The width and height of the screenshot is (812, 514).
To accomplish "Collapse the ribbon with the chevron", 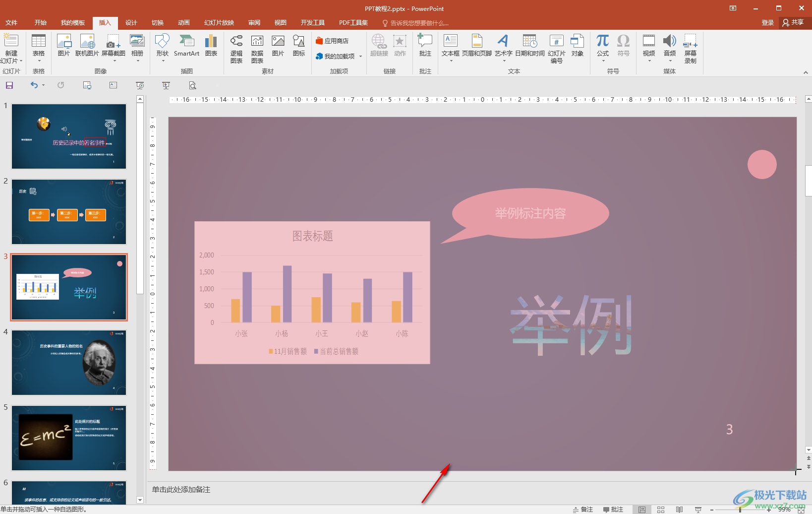I will point(806,72).
